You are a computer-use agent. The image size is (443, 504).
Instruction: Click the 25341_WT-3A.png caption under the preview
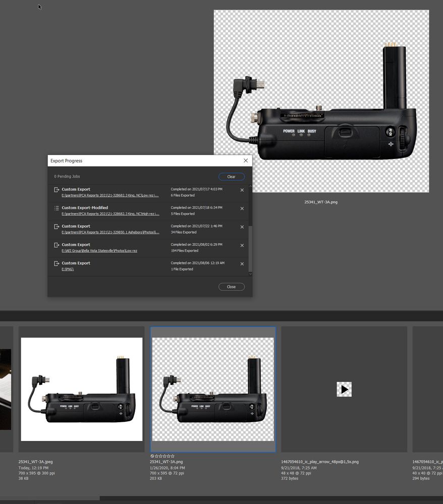click(321, 202)
